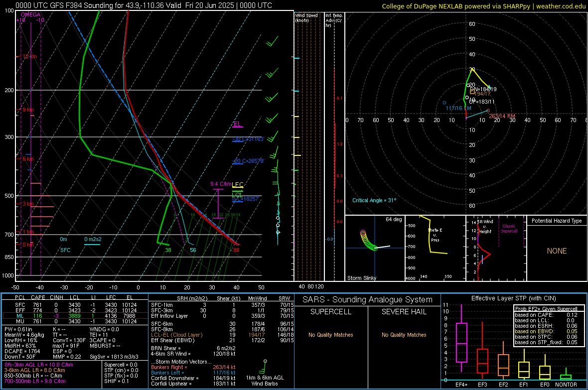This screenshot has height=390, width=588.
Task: Click the 'DCAPE = 1764' value
Action: pyautogui.click(x=22, y=351)
